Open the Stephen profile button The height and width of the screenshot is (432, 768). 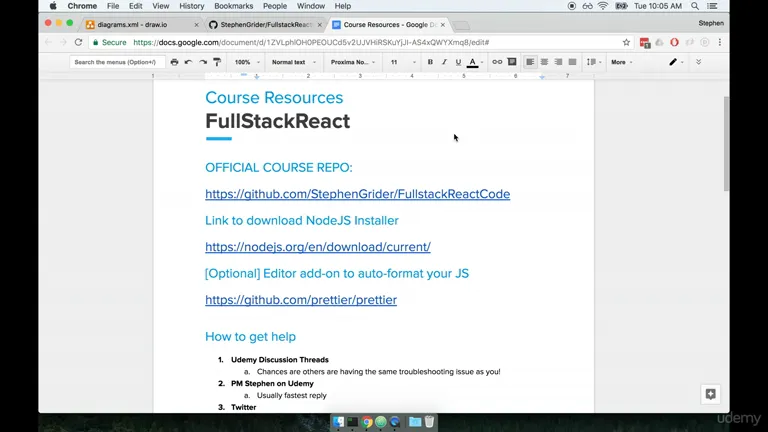pos(711,23)
